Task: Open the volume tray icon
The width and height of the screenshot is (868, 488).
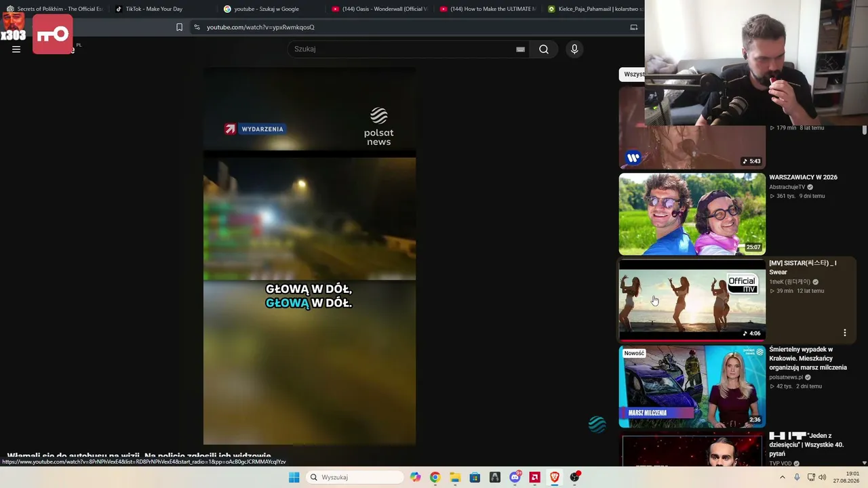Action: pos(823,477)
